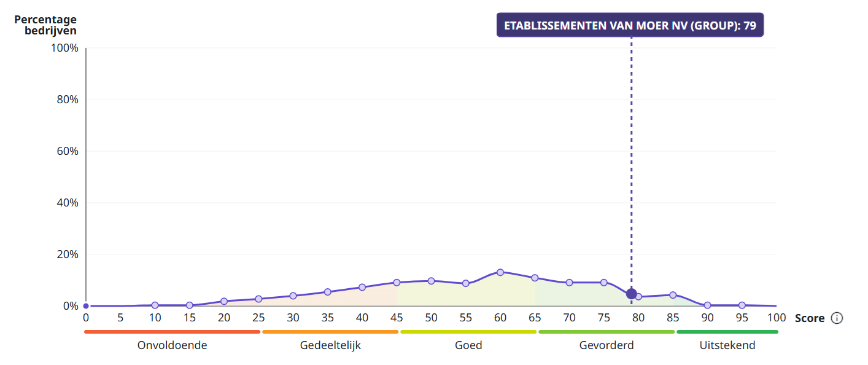This screenshot has width=868, height=365.
Task: Click the Goed category label
Action: coord(468,345)
